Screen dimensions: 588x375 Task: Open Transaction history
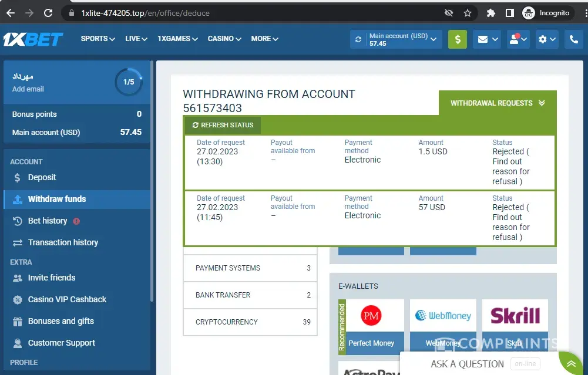coord(77,242)
